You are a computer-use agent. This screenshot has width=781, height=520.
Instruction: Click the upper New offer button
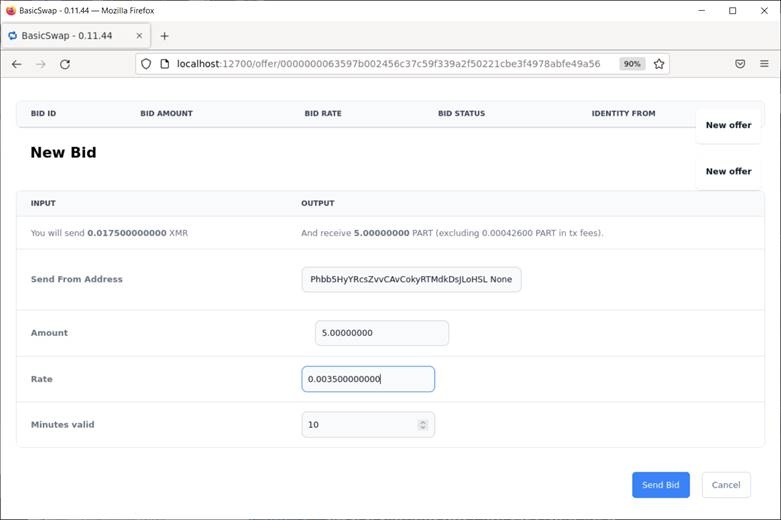(728, 125)
